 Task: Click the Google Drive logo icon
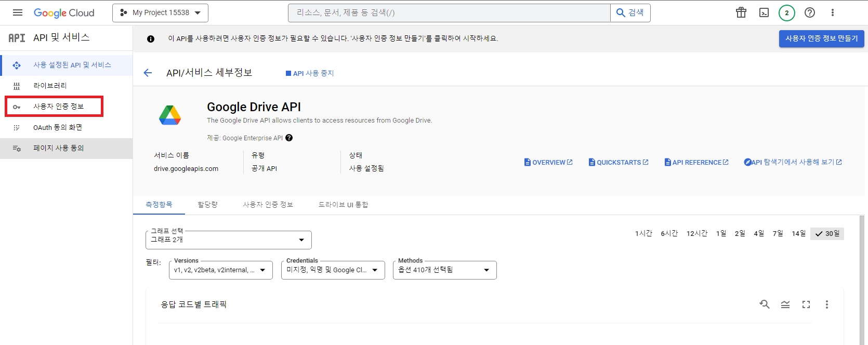click(x=170, y=115)
